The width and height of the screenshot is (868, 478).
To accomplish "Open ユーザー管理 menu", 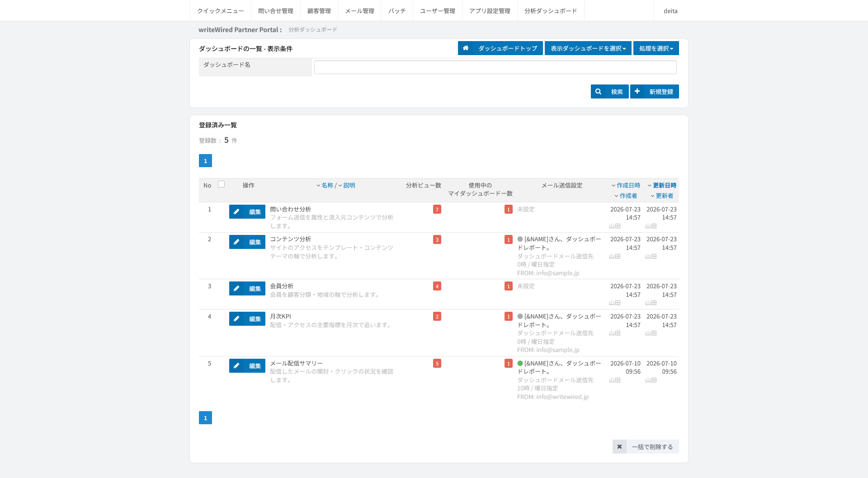I will 438,10.
